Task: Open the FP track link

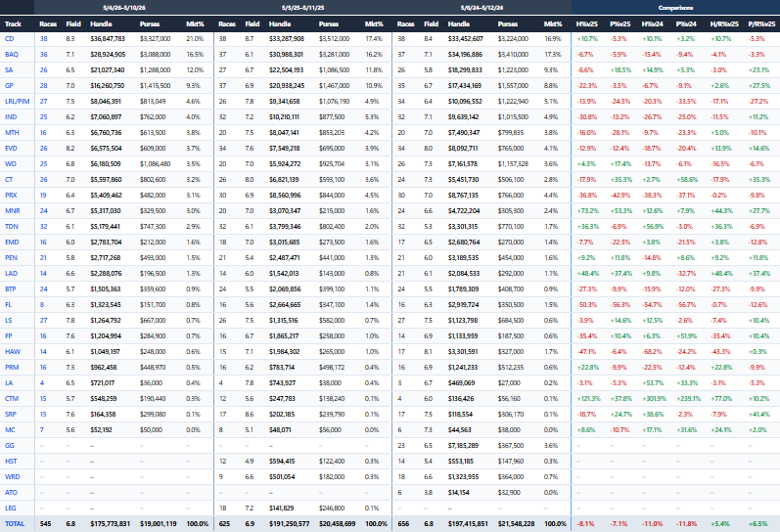Action: [9, 336]
